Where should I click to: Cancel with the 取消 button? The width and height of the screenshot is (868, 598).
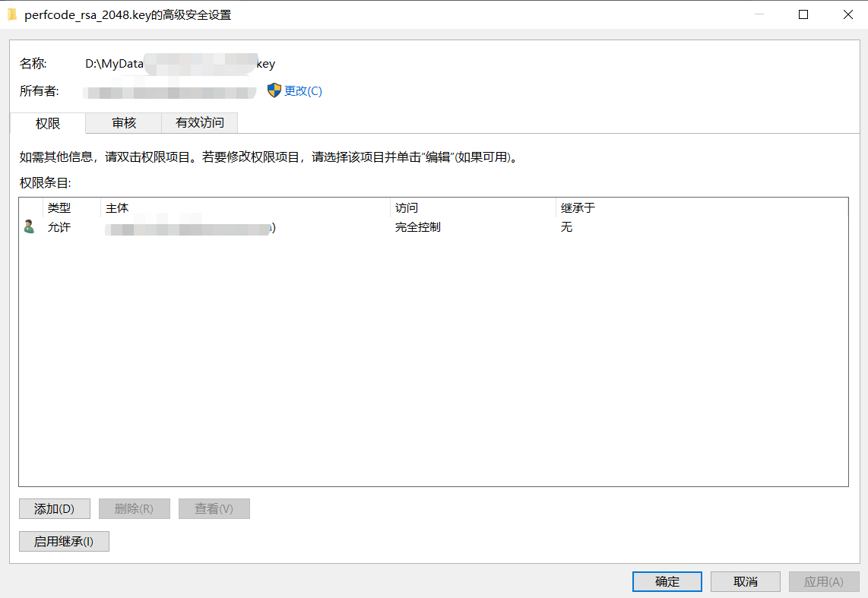point(745,581)
